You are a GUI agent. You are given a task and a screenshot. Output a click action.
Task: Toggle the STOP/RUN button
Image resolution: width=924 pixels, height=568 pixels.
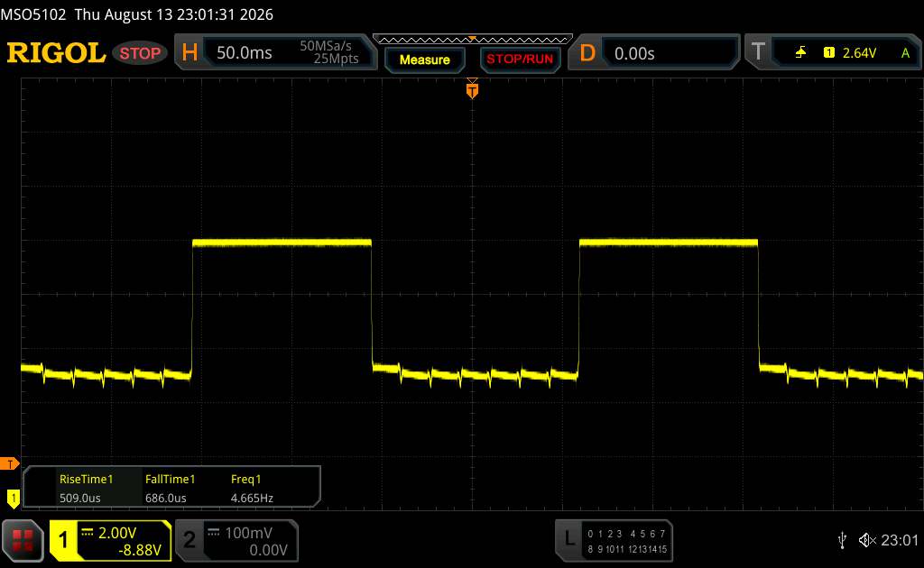[x=520, y=60]
